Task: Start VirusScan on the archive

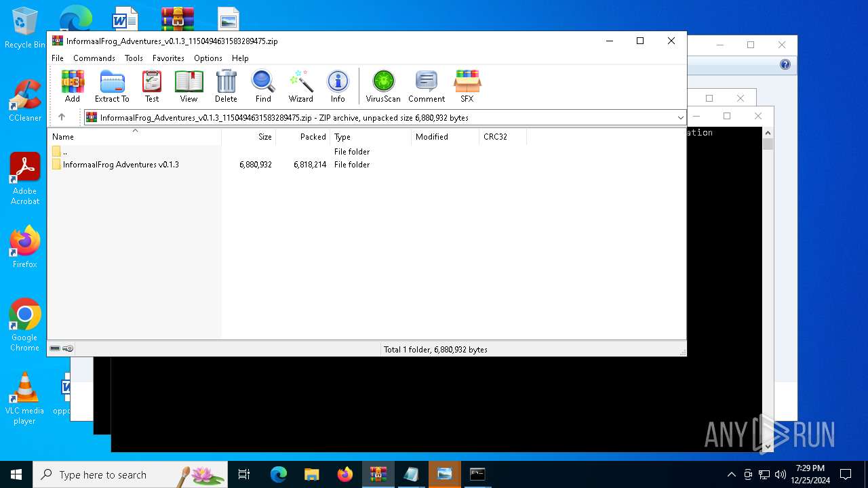Action: coord(383,86)
